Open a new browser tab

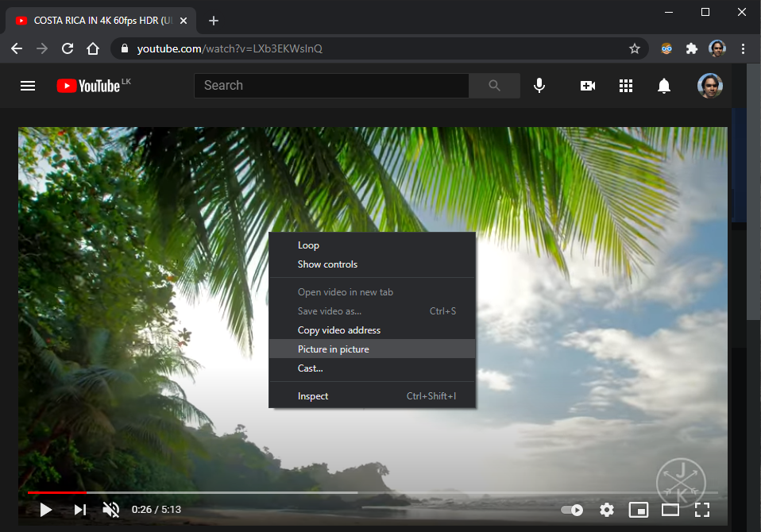tap(214, 21)
